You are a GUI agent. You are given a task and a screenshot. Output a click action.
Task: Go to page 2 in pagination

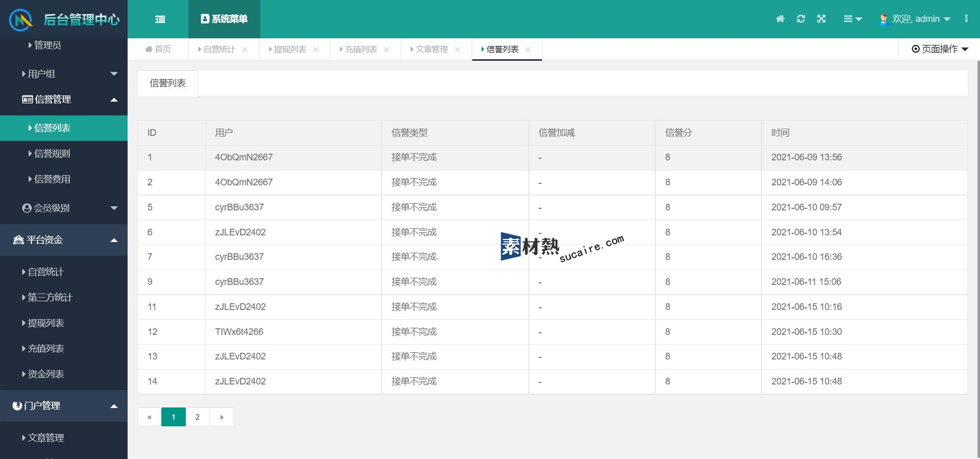coord(198,417)
